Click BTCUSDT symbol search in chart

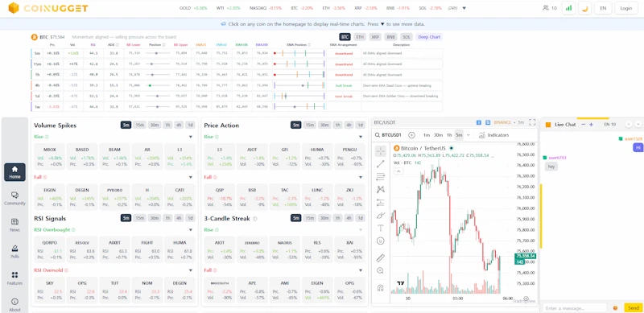[x=389, y=135]
